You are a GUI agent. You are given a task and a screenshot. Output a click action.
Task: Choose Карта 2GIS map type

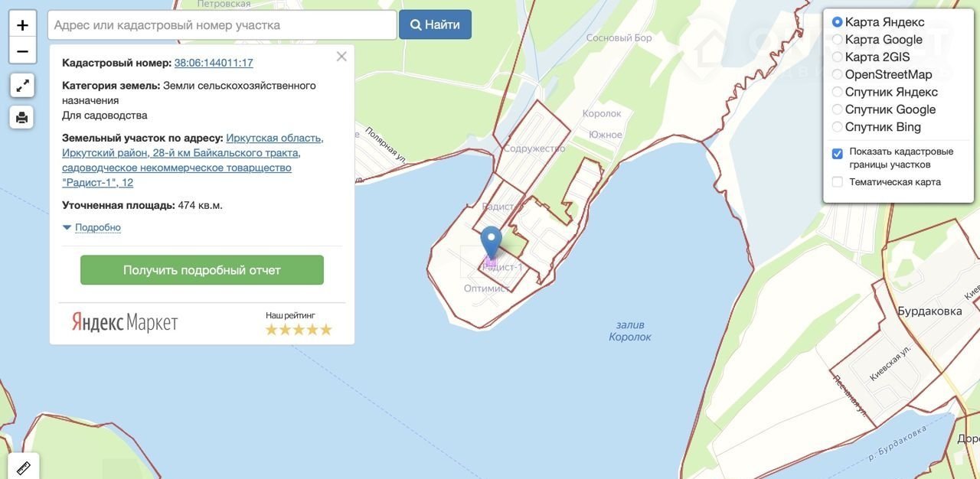(x=838, y=57)
